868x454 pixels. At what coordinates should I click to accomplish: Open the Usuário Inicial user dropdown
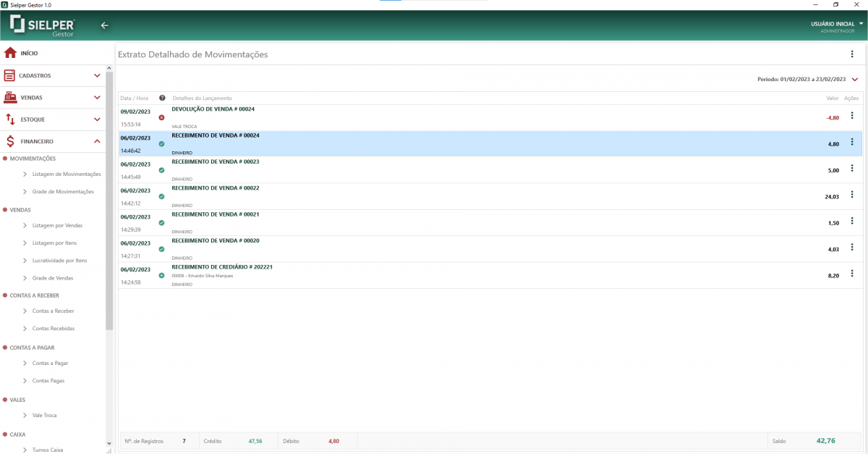(x=861, y=24)
